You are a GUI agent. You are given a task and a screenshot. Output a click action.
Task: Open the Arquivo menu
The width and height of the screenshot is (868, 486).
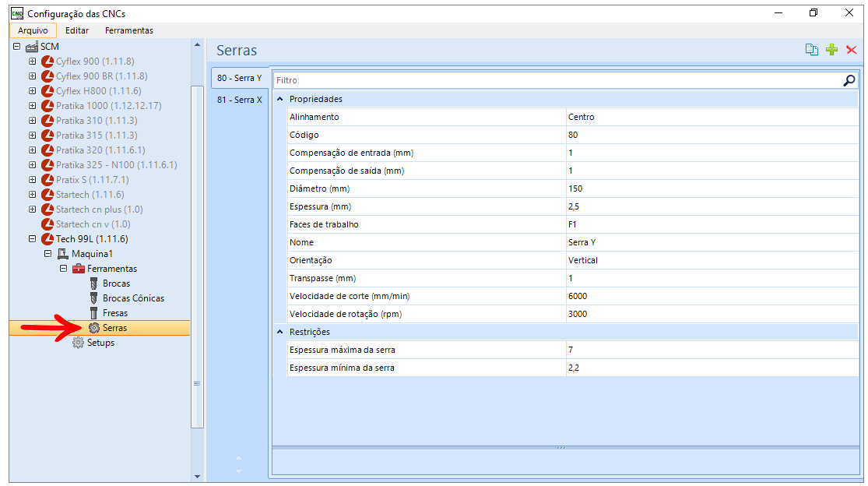point(33,30)
